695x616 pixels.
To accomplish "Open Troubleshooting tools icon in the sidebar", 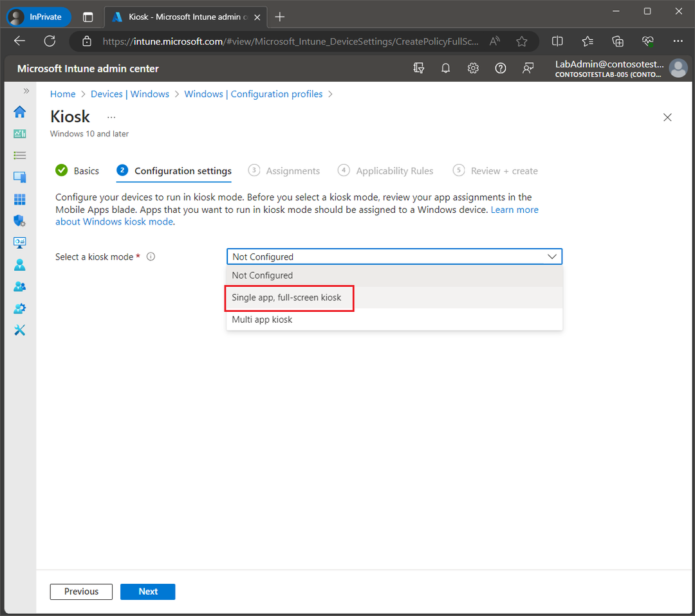I will [x=19, y=330].
